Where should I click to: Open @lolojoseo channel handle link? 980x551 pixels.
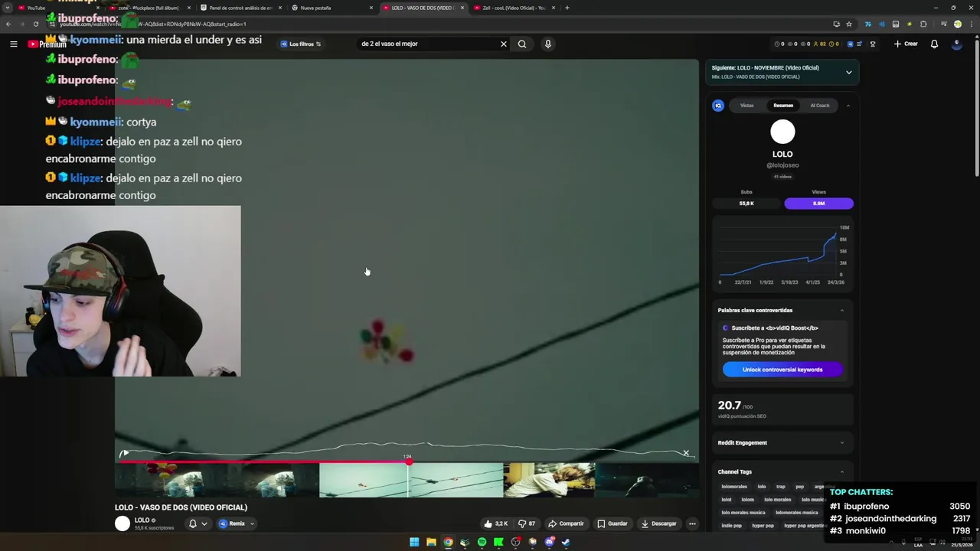[782, 165]
